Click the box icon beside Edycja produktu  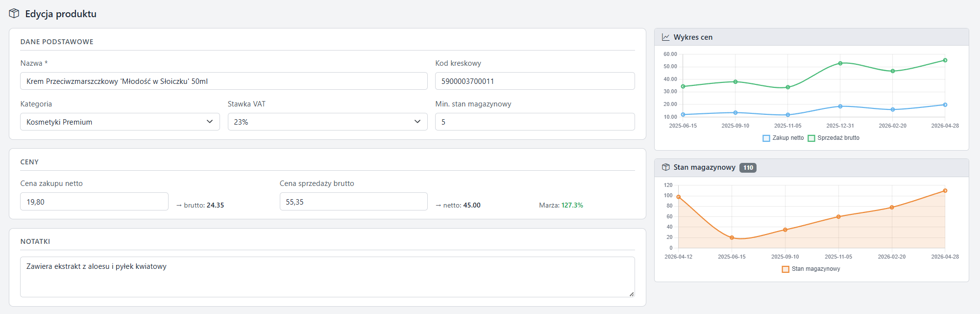coord(14,13)
